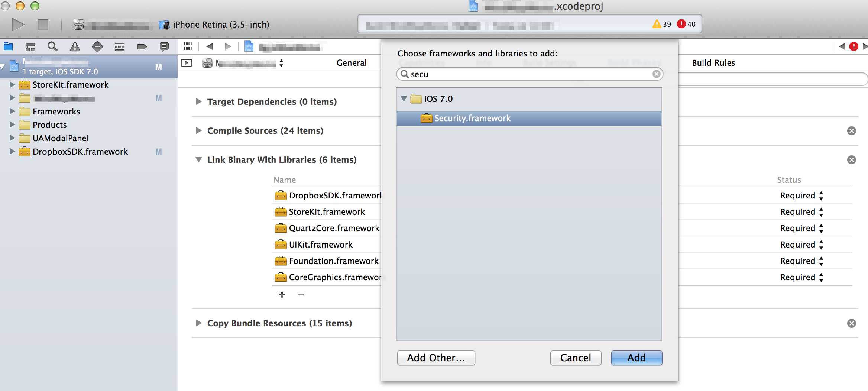The height and width of the screenshot is (391, 868).
Task: Go forward in editor history
Action: pyautogui.click(x=228, y=46)
